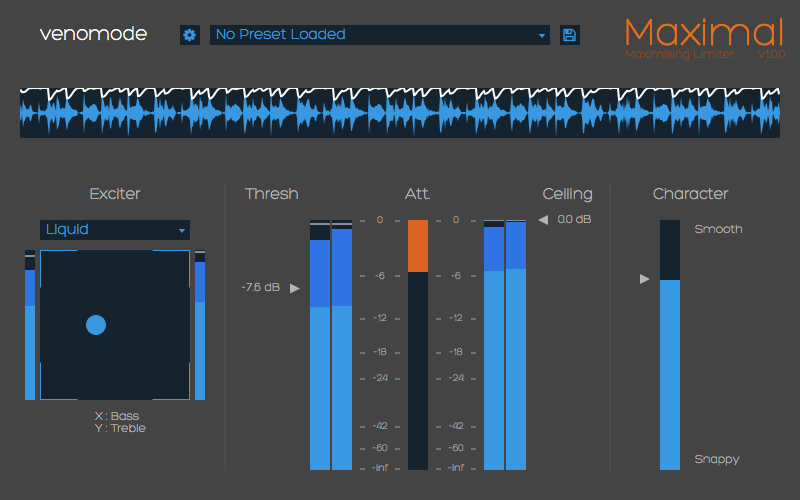Click the Ceiling heading
The image size is (800, 500).
pos(567,194)
